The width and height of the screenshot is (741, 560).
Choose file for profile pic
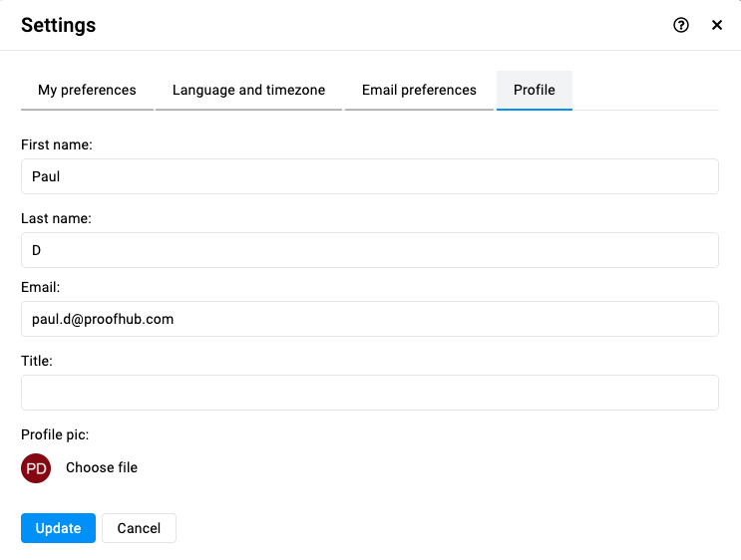pos(102,467)
